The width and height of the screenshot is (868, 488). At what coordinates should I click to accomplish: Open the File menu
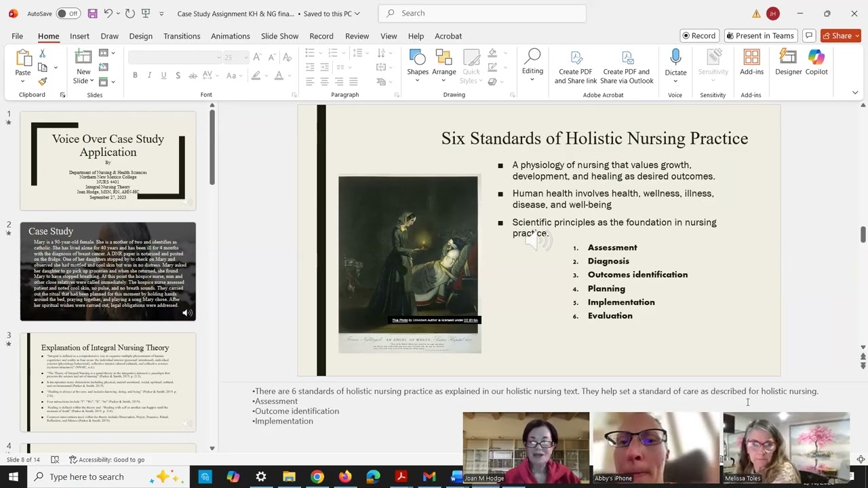click(17, 36)
